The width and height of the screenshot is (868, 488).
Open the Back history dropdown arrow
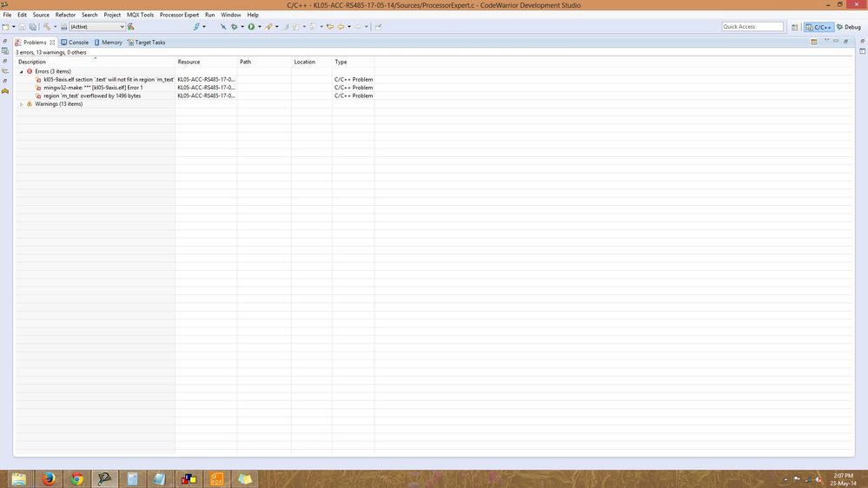coord(349,27)
